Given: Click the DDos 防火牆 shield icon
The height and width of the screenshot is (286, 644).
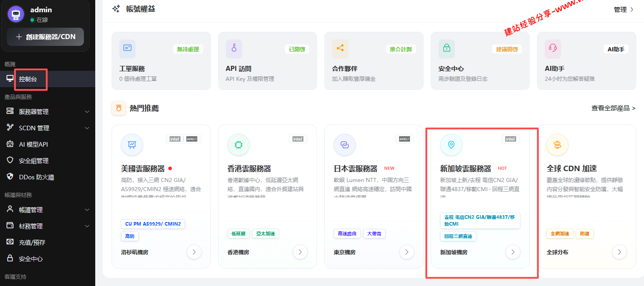Looking at the screenshot, I should (x=10, y=177).
